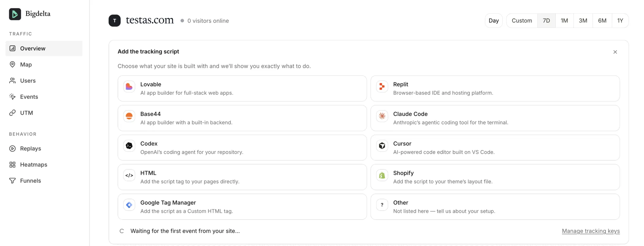This screenshot has width=644, height=246.
Task: Click the waiting spinner icon
Action: coord(122,231)
